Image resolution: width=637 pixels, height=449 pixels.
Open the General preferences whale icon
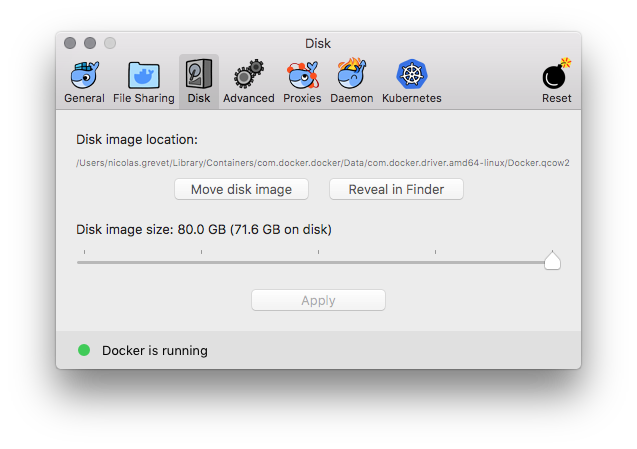point(84,75)
